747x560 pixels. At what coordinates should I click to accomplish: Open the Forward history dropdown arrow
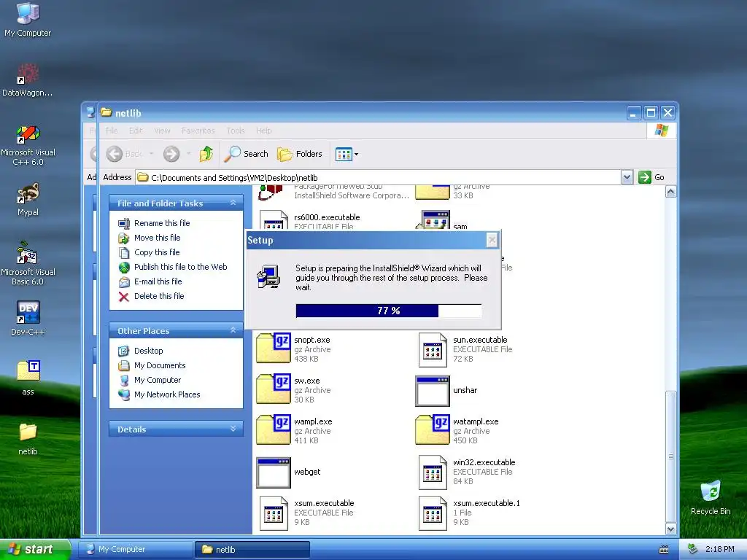pos(189,154)
